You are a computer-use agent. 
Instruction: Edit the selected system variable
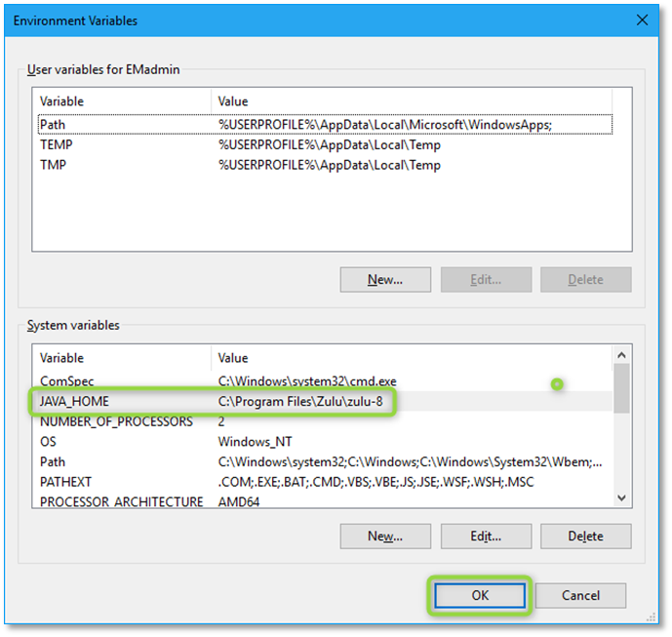486,536
